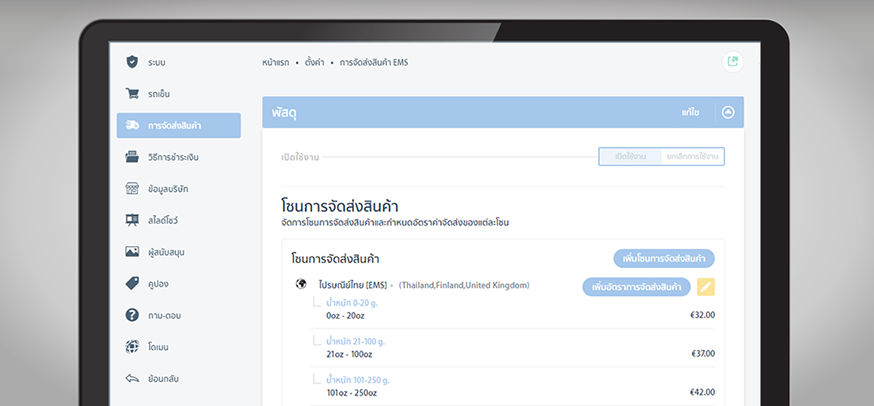Click the back arrow icon for ย้อนกลับ
Viewport: 874px width, 406px height.
click(132, 379)
